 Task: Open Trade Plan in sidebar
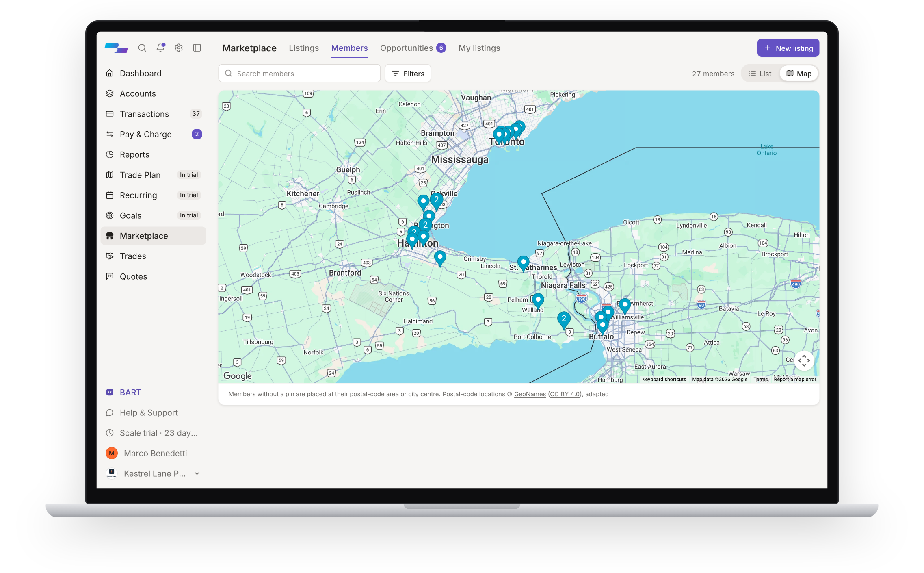[153, 175]
